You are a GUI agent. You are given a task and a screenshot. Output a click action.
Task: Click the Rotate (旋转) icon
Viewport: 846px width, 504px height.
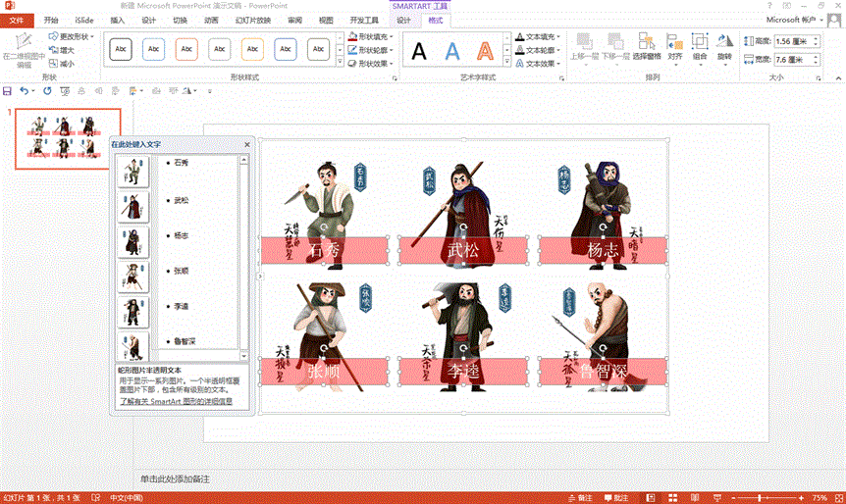(x=724, y=45)
